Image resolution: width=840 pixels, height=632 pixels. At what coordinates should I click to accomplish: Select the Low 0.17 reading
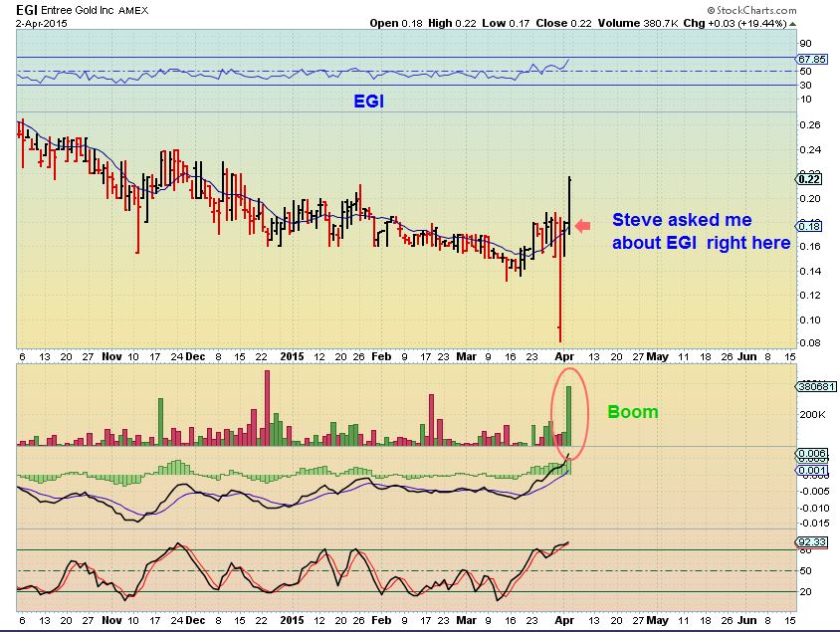click(506, 23)
